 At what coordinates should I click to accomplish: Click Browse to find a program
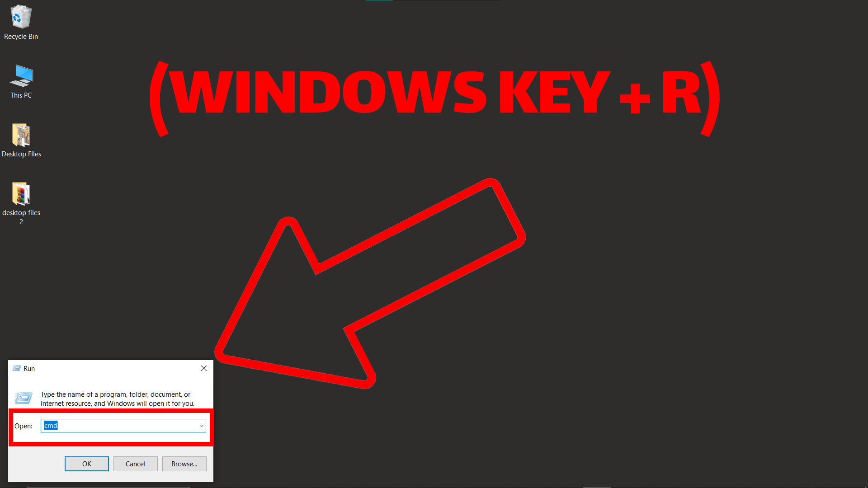pos(183,464)
